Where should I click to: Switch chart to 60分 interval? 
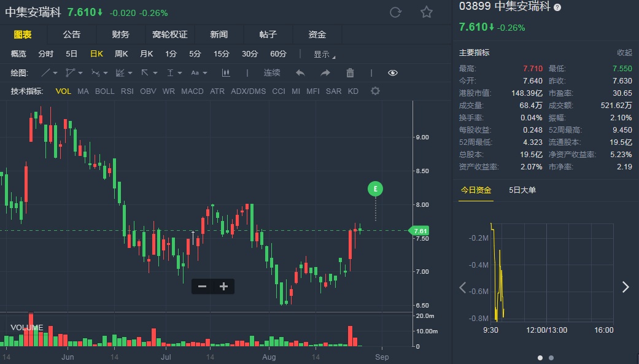(x=278, y=54)
